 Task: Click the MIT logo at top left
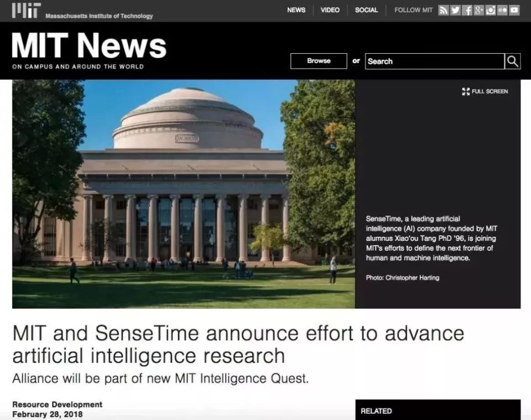coord(26,11)
